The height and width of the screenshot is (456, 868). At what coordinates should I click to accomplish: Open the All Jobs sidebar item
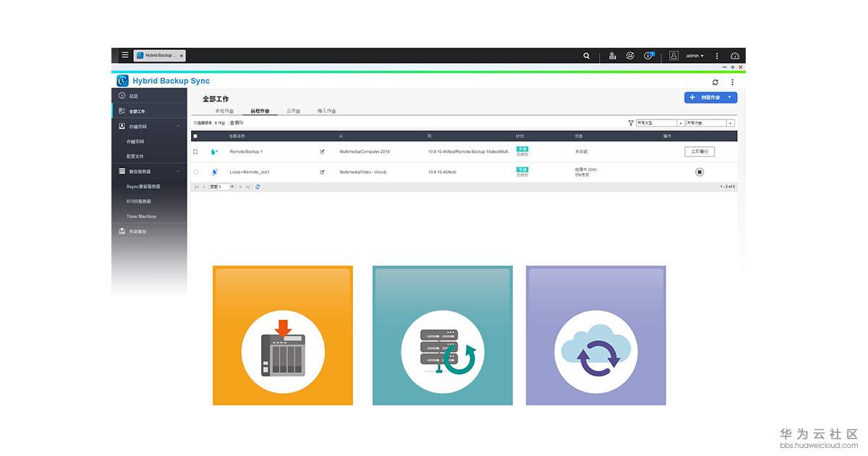[x=149, y=111]
